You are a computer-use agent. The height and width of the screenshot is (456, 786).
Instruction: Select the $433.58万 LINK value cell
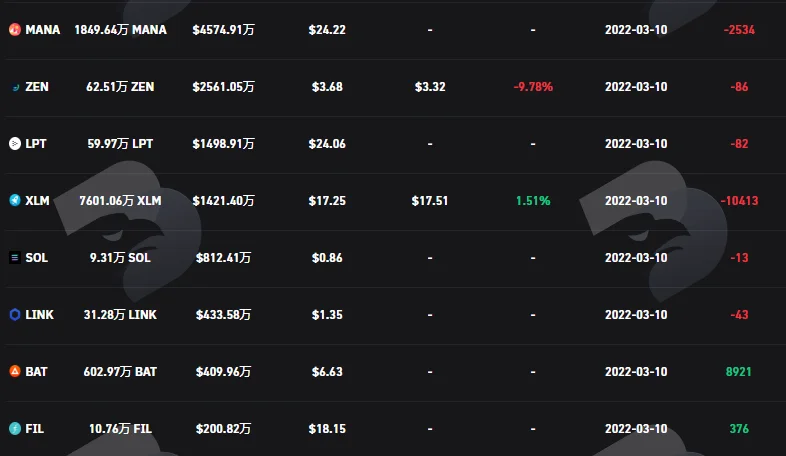point(224,315)
